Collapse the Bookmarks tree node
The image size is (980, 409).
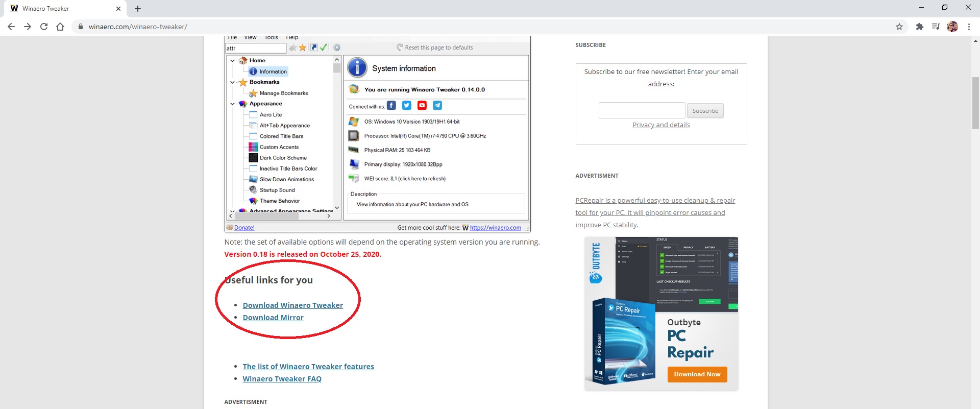[x=233, y=82]
